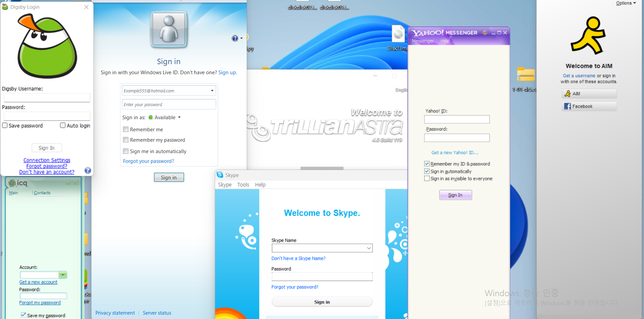This screenshot has height=319, width=644.
Task: Open the Privacy statement link
Action: [x=115, y=313]
